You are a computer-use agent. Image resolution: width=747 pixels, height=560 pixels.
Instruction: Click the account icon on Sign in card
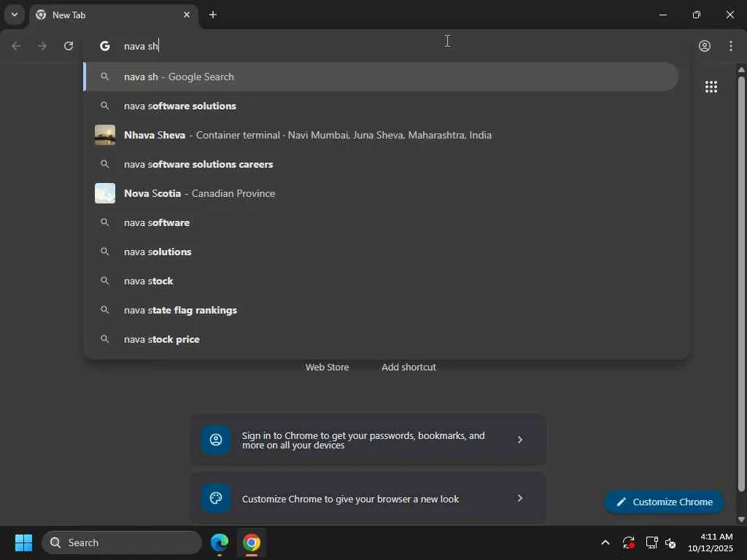pos(216,440)
